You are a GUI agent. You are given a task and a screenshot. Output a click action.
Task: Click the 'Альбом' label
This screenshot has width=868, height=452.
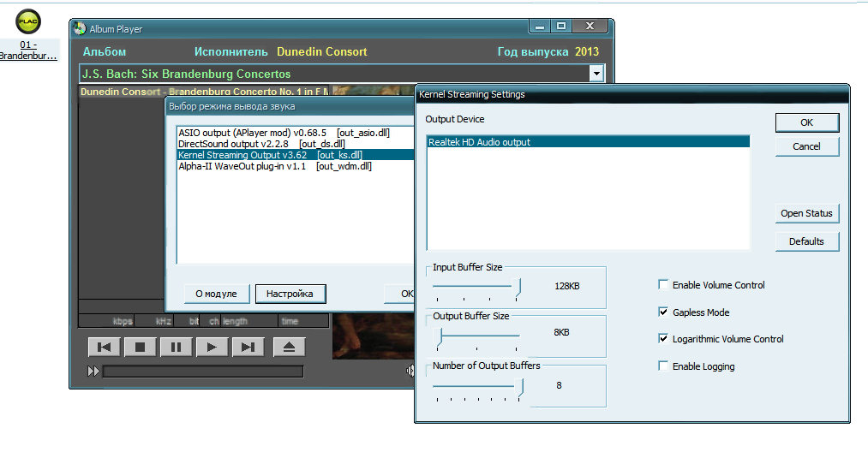[x=105, y=51]
